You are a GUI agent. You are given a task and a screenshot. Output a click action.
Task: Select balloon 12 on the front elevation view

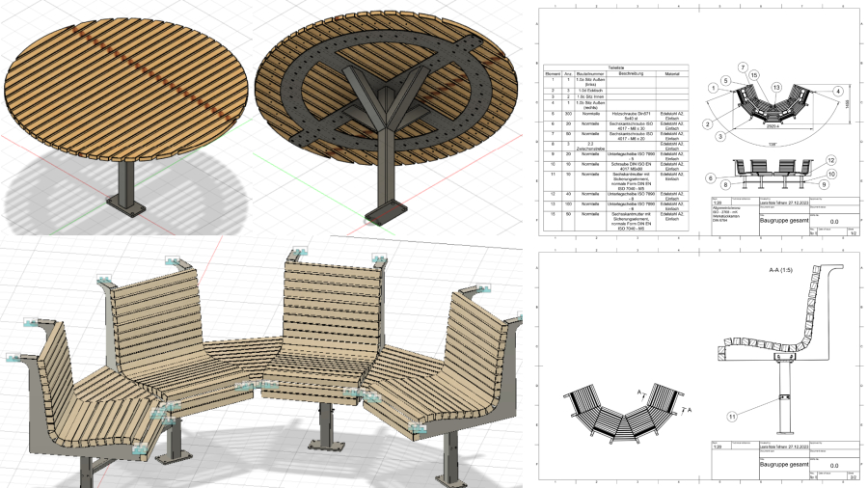829,160
